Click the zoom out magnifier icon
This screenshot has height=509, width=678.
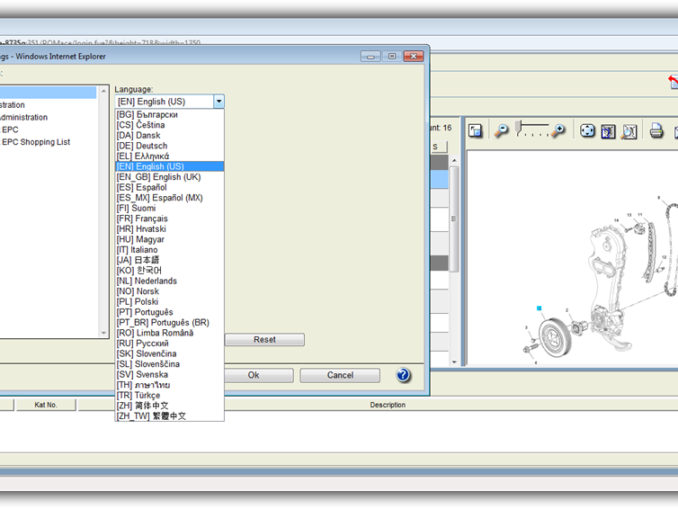coord(501,131)
